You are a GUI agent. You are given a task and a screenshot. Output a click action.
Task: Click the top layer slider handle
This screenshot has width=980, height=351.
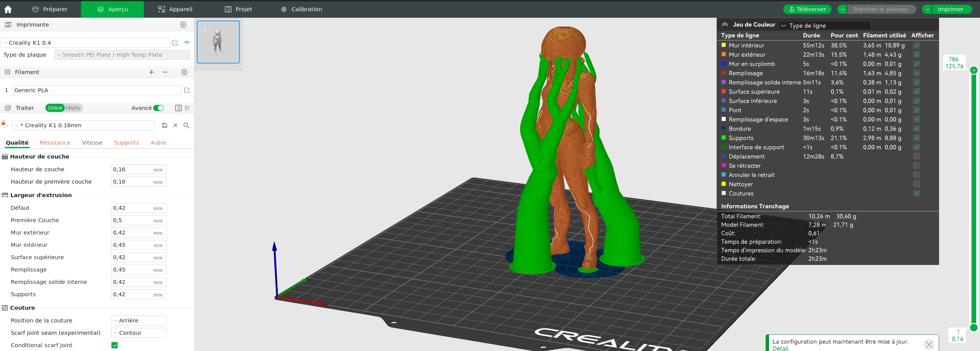pos(974,70)
